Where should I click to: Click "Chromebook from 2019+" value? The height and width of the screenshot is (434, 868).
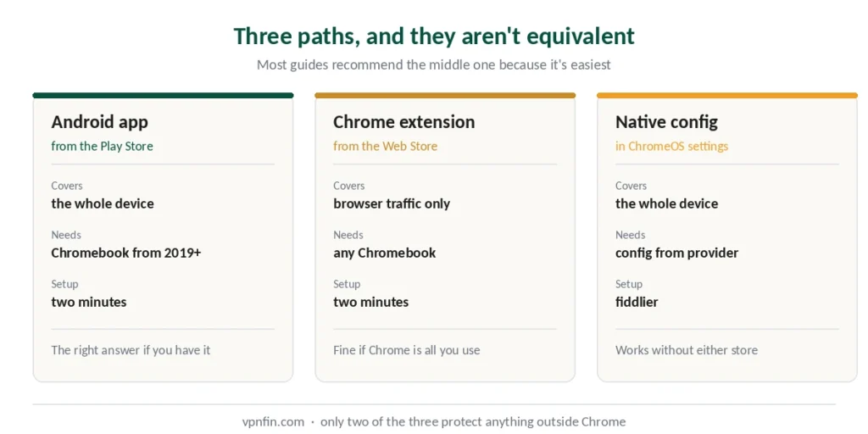(x=126, y=253)
